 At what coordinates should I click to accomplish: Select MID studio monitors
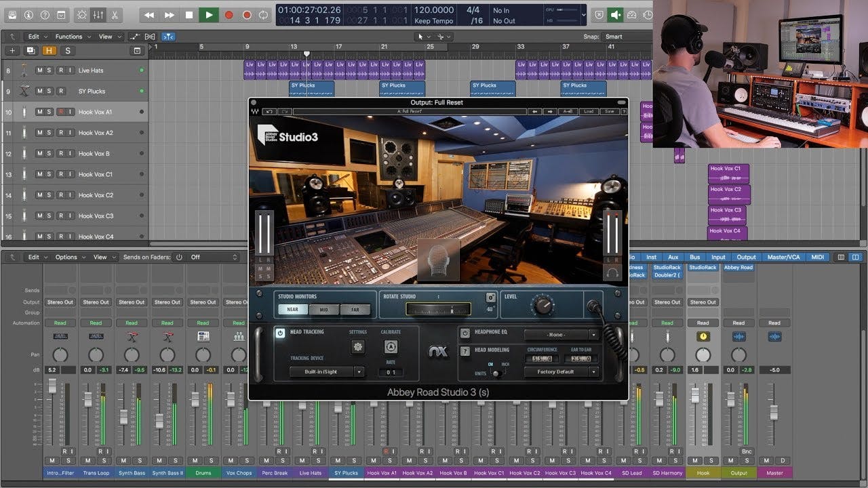click(324, 309)
